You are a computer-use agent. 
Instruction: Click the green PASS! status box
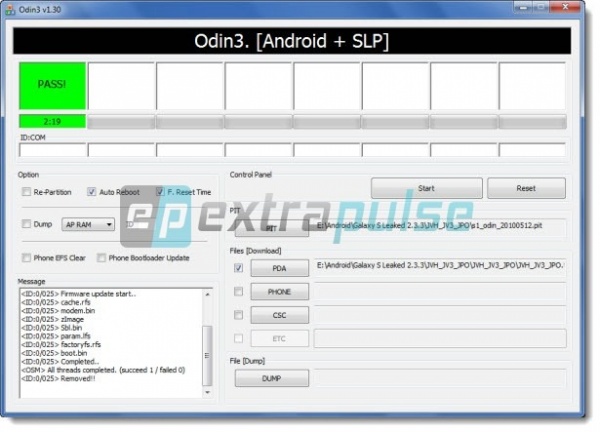click(52, 86)
